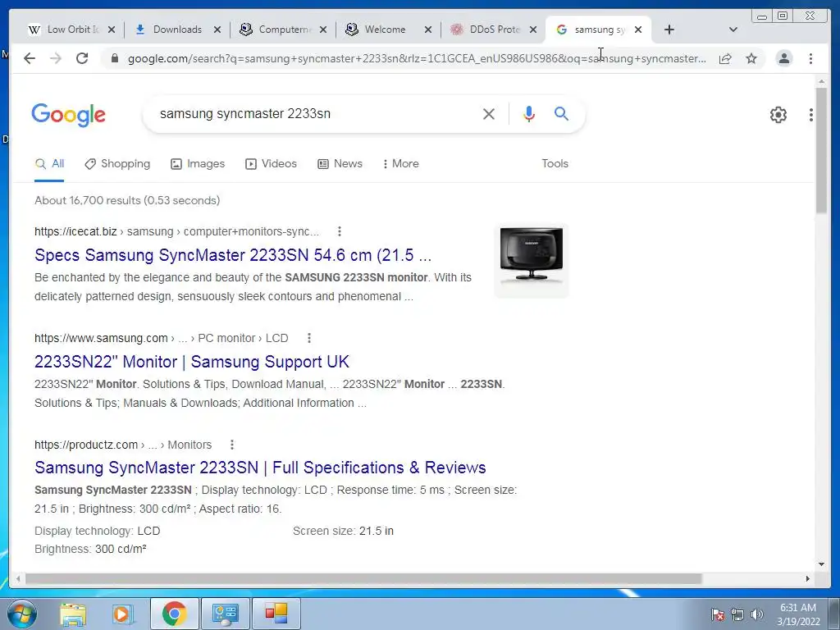840x630 pixels.
Task: Open the Samsung Support UK result
Action: [x=192, y=362]
